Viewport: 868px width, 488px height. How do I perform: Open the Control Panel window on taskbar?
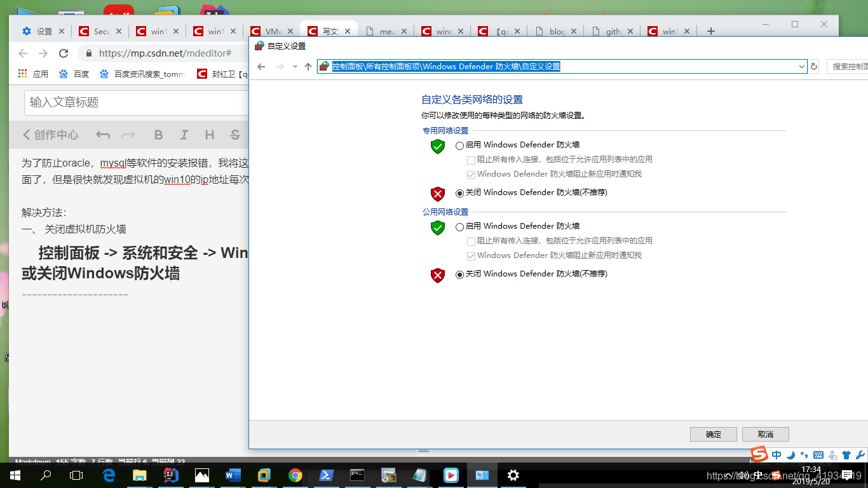[482, 475]
